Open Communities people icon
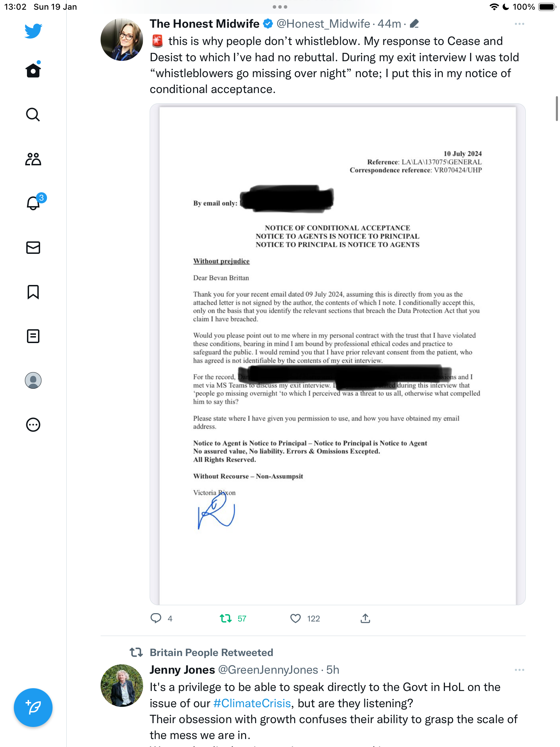Screen dimensions: 560x747 point(33,159)
